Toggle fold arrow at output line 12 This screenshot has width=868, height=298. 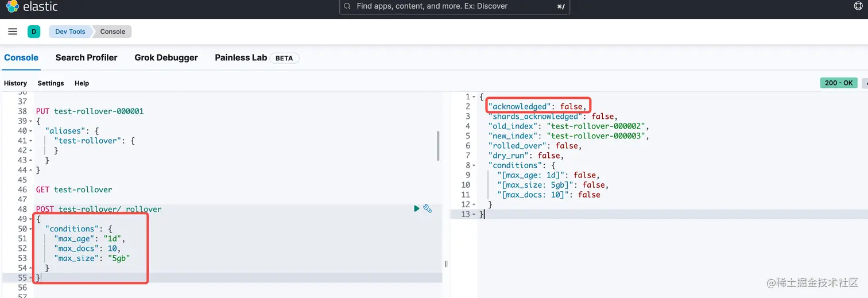(x=474, y=204)
